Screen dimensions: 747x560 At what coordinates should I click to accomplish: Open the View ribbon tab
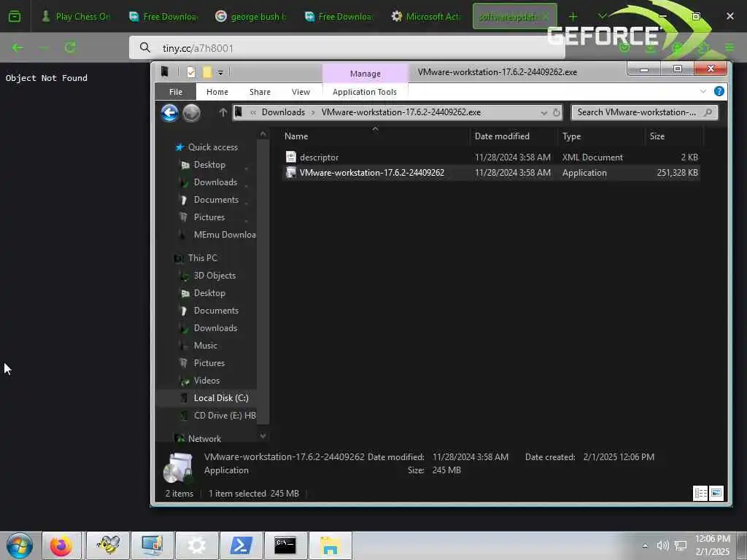(x=301, y=92)
